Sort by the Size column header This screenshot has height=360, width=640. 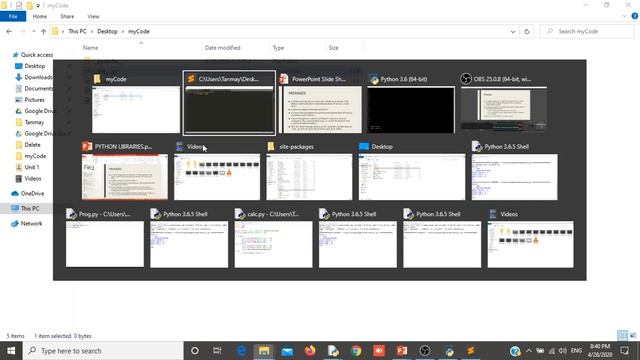point(333,48)
